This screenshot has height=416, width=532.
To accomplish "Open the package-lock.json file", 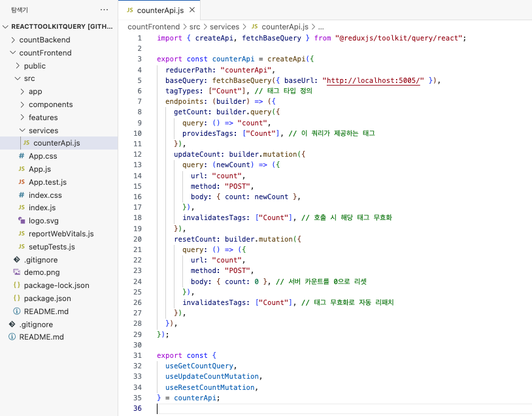I will pyautogui.click(x=56, y=285).
